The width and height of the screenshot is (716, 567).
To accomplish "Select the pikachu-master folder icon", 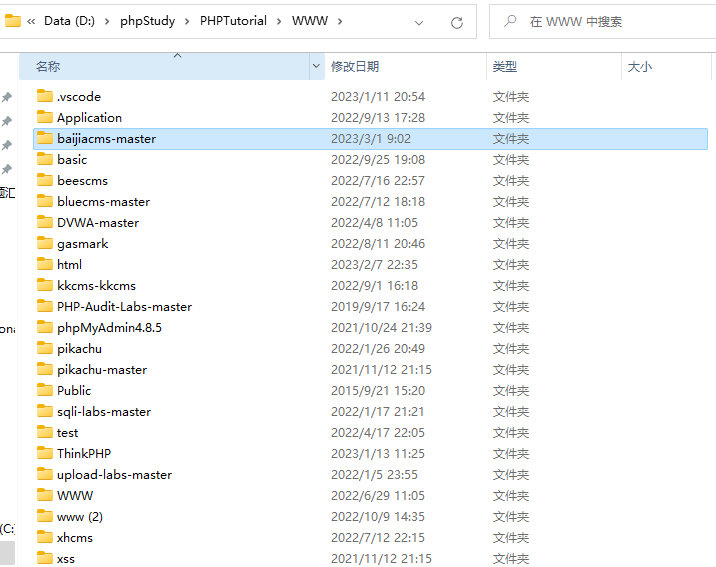I will [x=45, y=369].
